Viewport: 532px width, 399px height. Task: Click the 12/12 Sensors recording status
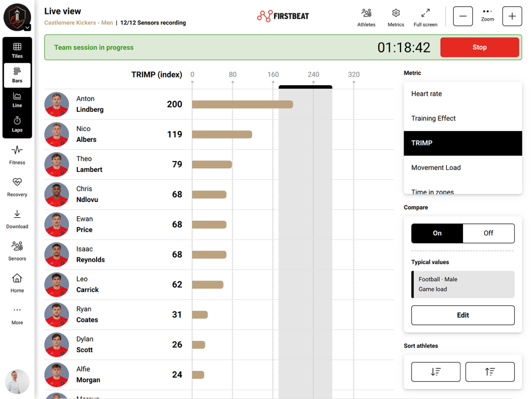(153, 23)
